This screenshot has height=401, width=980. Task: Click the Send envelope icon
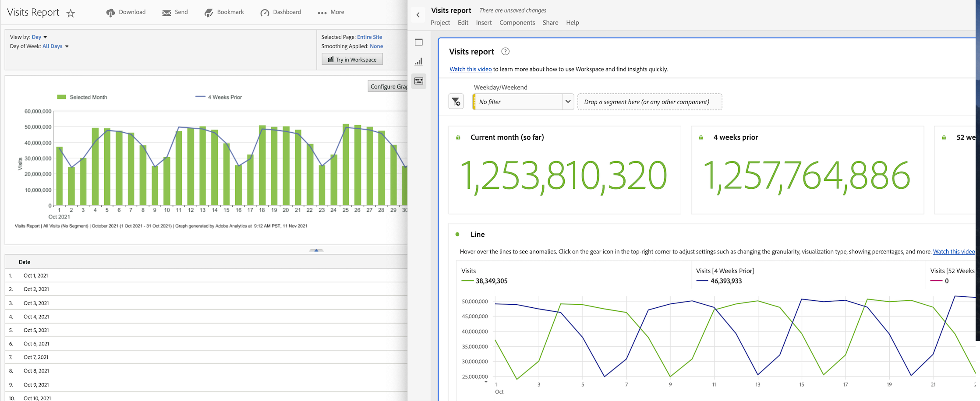click(x=166, y=13)
